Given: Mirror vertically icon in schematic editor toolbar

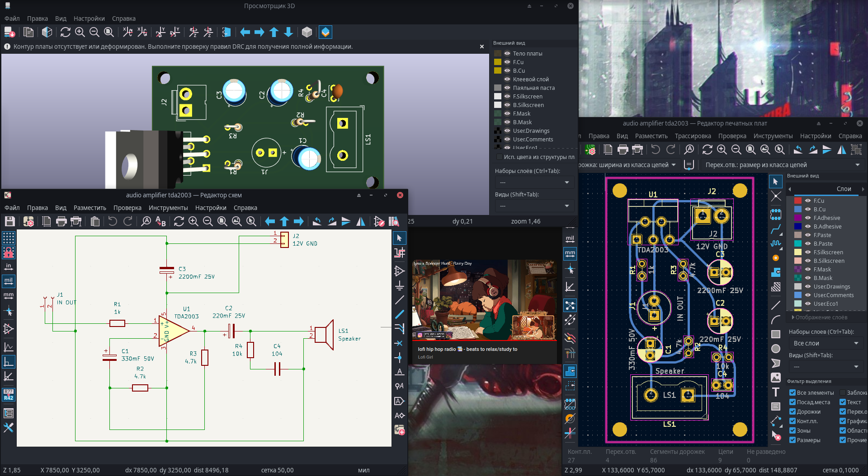Looking at the screenshot, I should coord(346,221).
